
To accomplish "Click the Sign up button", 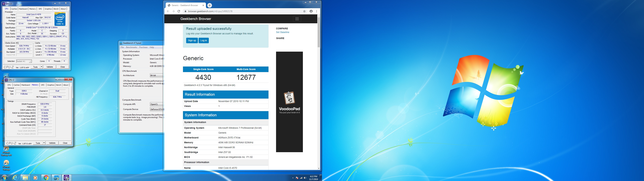I will tap(192, 41).
